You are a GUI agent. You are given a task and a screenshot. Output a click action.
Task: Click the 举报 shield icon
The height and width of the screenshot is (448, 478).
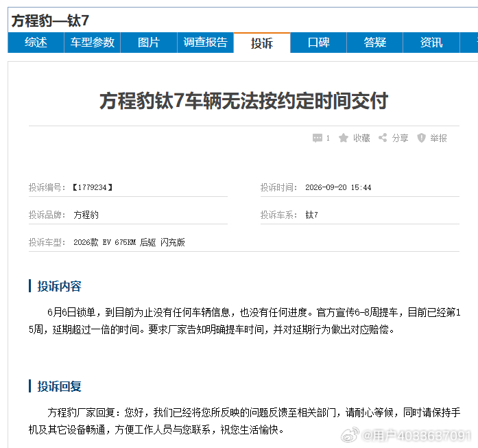coord(421,138)
